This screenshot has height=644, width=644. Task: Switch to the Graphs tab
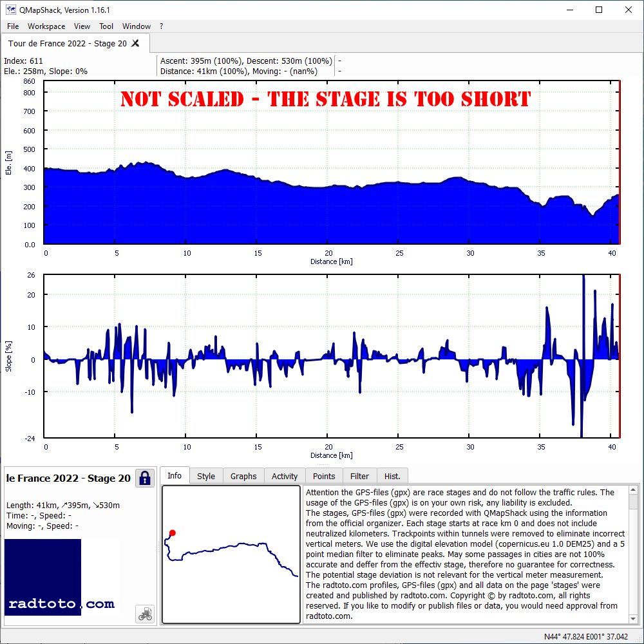pyautogui.click(x=243, y=476)
